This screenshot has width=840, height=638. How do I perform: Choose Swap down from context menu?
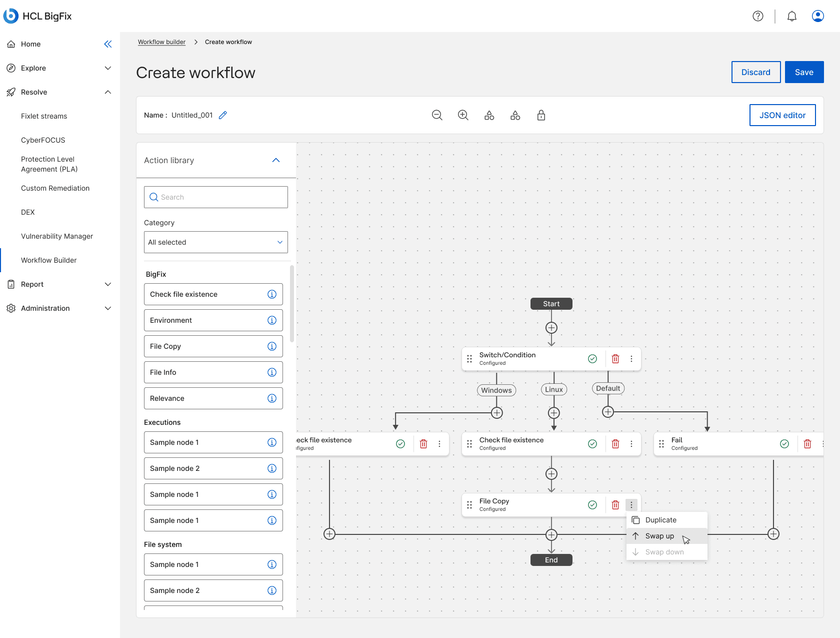tap(667, 552)
